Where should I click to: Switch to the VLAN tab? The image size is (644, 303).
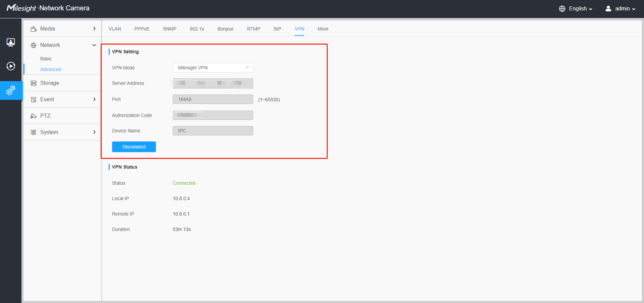click(115, 29)
